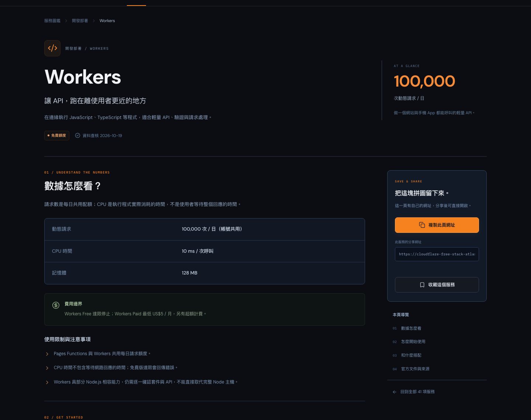
Task: Click the chevron bullet beside Node.js 相容能力 note
Action: click(x=47, y=382)
